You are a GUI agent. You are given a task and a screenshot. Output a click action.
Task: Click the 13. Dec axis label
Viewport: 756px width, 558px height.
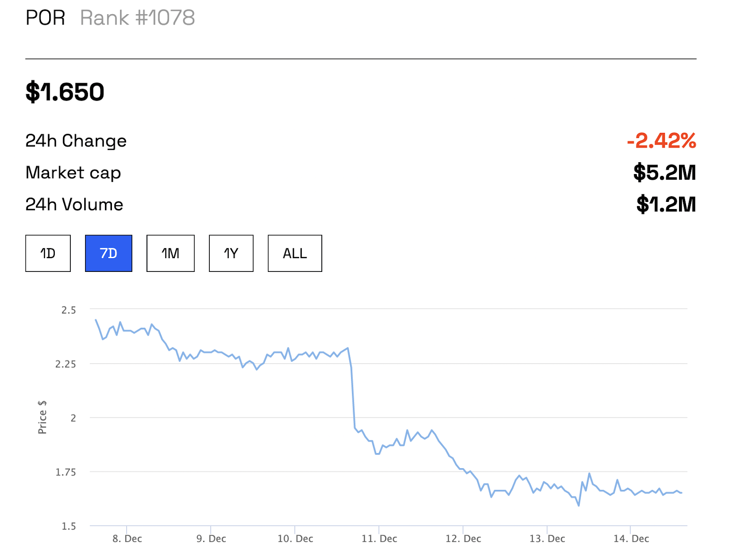click(547, 539)
